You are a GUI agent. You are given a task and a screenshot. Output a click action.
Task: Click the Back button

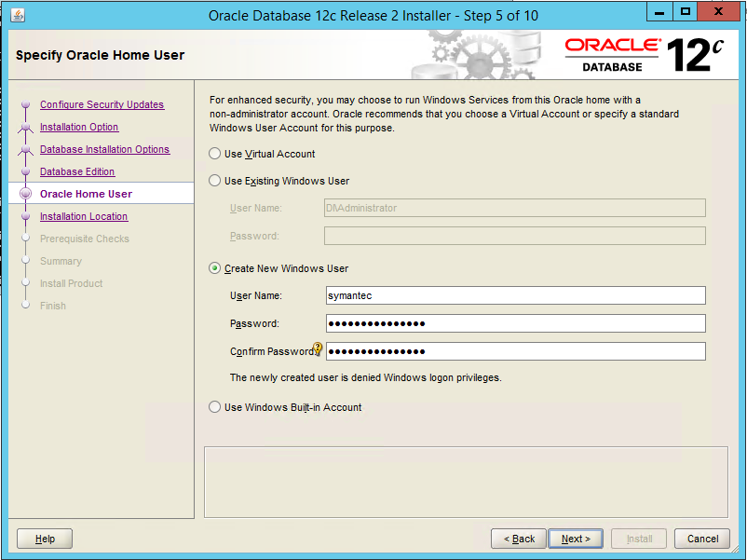click(x=519, y=539)
